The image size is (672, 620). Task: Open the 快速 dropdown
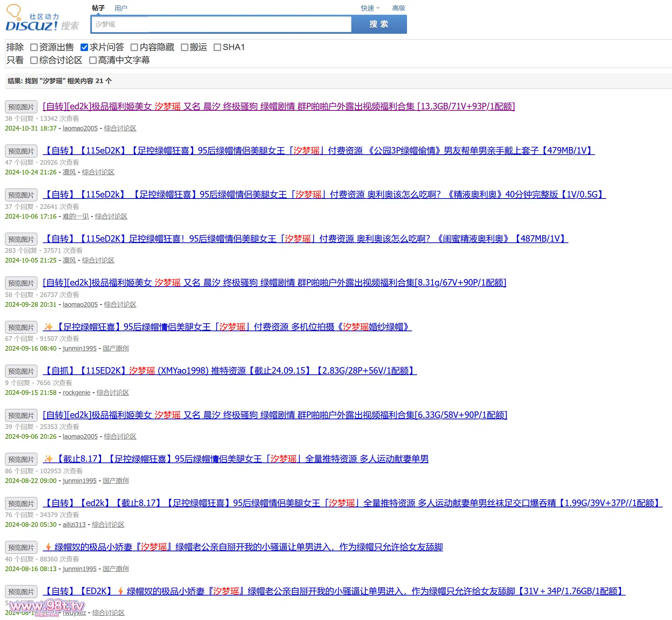(370, 8)
